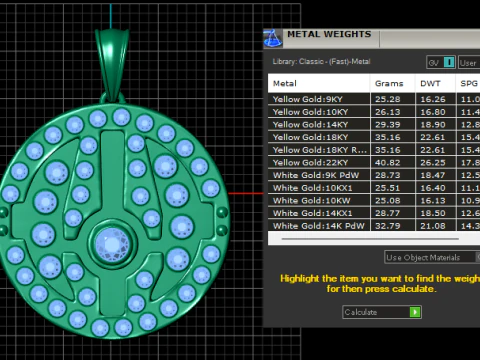Click the Library: Classic - (Fast)-Metal label

321,61
